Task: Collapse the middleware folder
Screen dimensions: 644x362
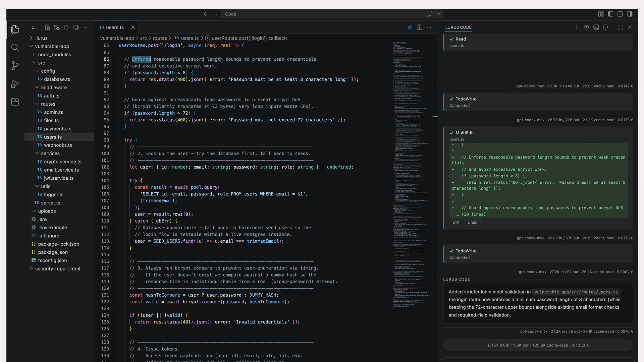Action: click(54, 87)
